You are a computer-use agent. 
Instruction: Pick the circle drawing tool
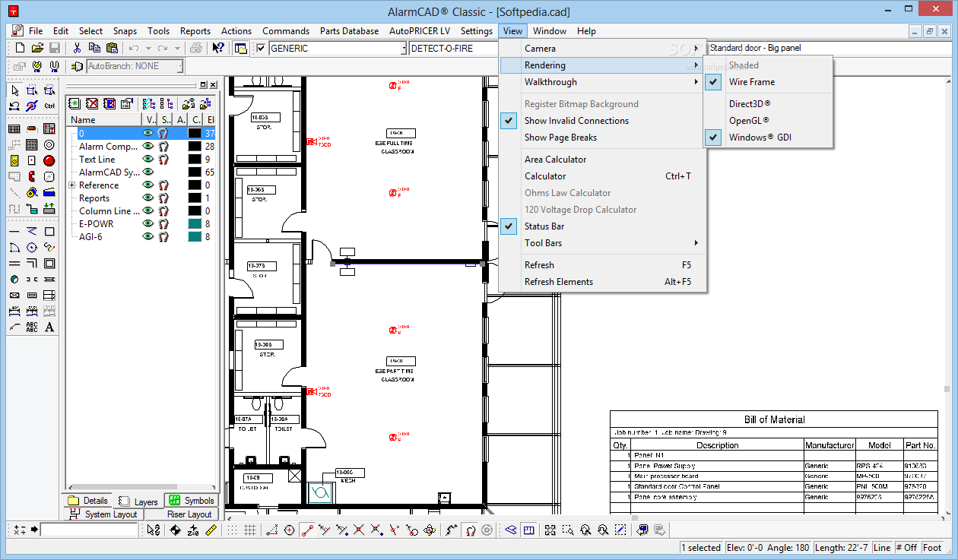tap(32, 247)
